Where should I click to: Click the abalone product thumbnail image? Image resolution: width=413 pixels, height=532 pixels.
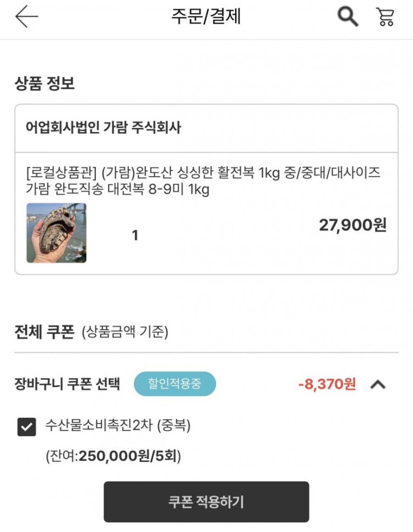[x=56, y=233]
